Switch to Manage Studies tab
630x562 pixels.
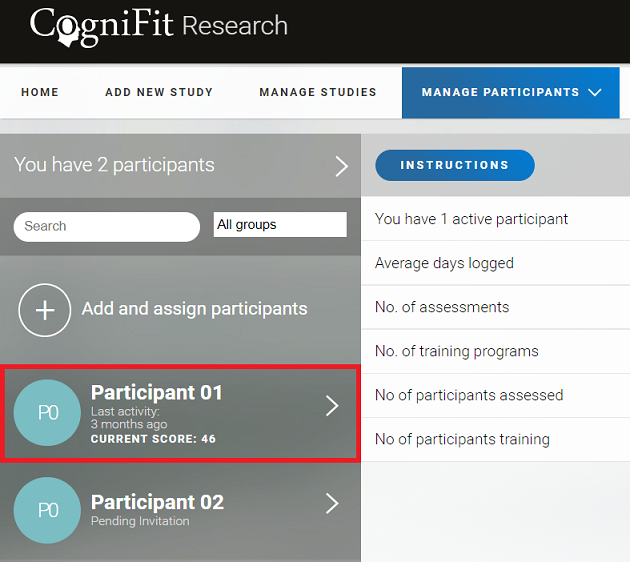click(318, 93)
